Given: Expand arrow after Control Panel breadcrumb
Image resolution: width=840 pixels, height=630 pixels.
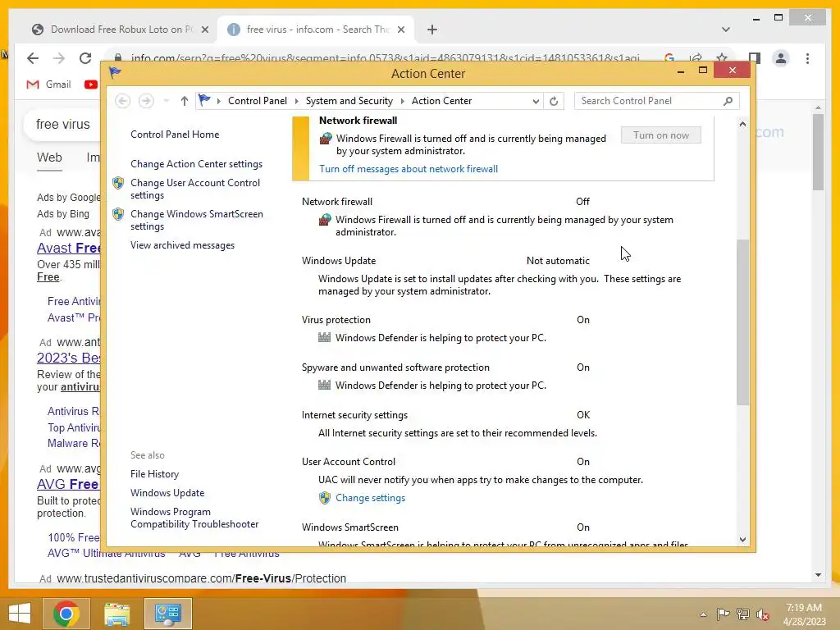Looking at the screenshot, I should tap(296, 101).
